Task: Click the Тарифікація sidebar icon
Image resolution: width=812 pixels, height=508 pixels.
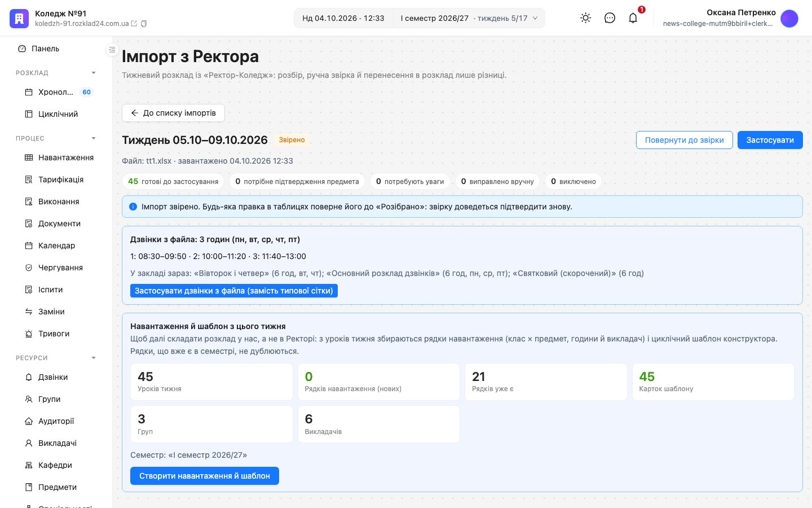Action: coord(29,179)
